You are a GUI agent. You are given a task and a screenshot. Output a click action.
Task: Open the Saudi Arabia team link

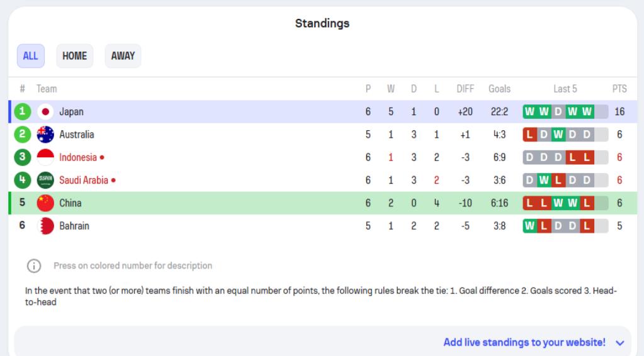[x=84, y=181]
